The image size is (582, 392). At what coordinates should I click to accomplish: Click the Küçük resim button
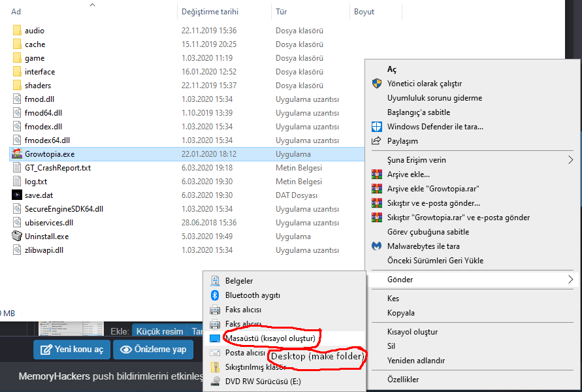(159, 331)
